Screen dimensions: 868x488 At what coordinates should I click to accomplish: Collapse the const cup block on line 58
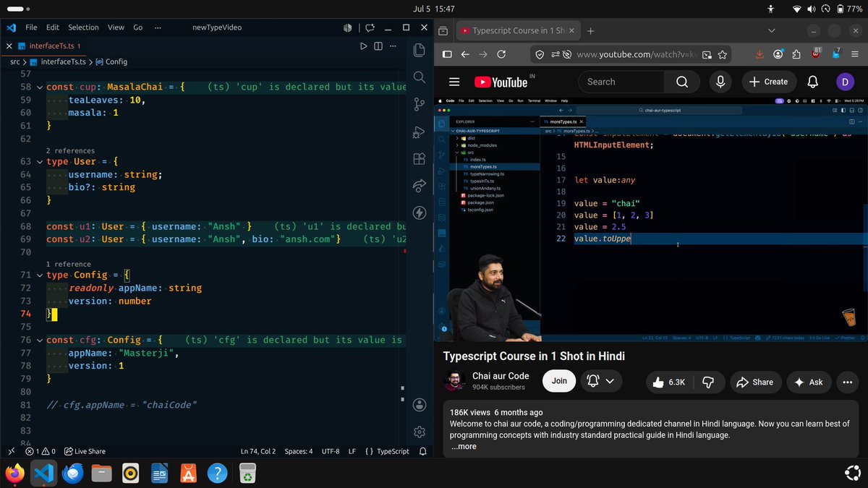[39, 87]
